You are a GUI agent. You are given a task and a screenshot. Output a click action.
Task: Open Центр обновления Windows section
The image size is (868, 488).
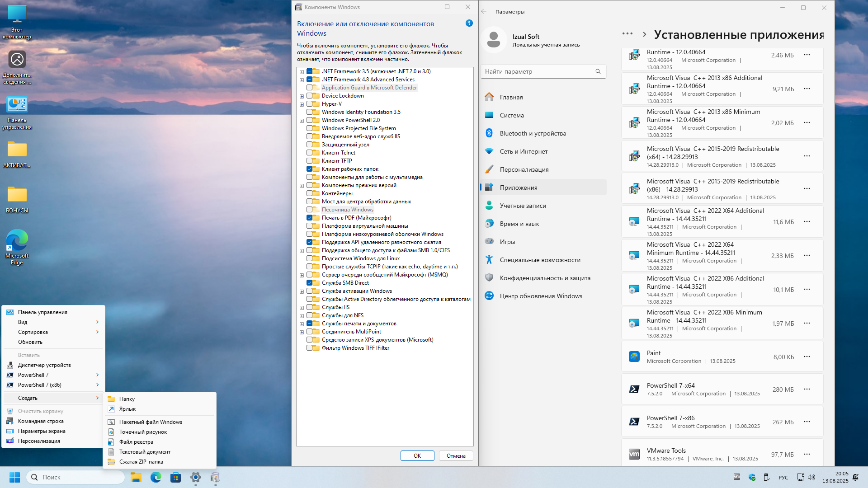point(543,296)
